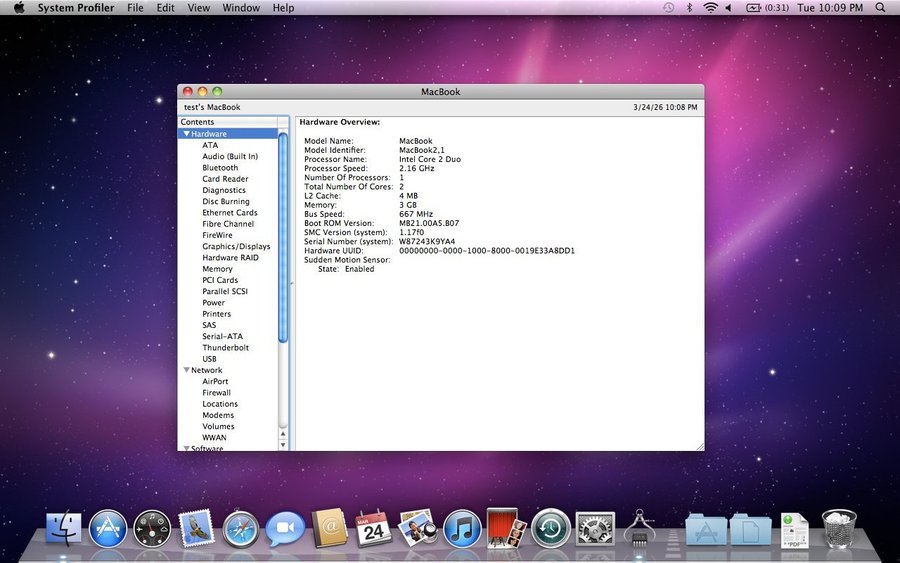Open the Edit menu
900x563 pixels.
point(165,7)
